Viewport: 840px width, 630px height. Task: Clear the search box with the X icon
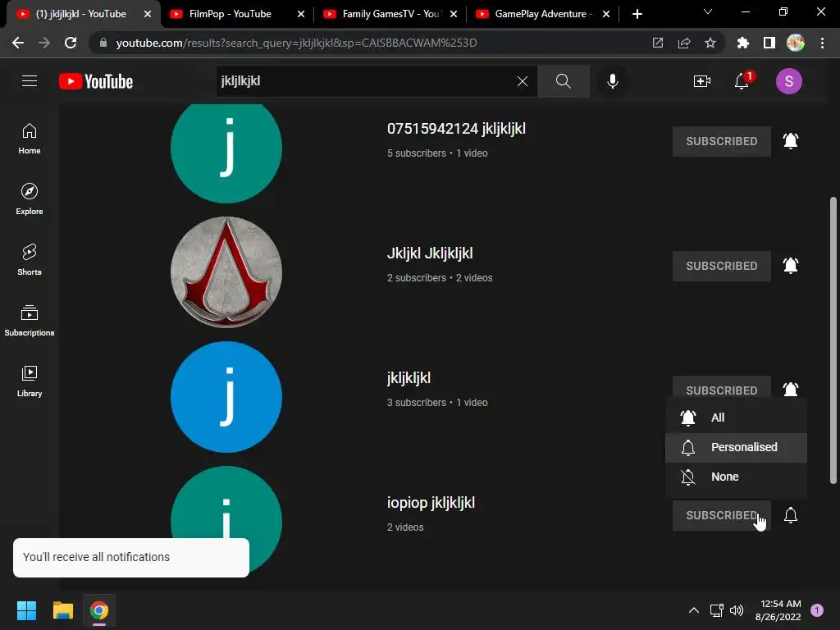pos(523,81)
